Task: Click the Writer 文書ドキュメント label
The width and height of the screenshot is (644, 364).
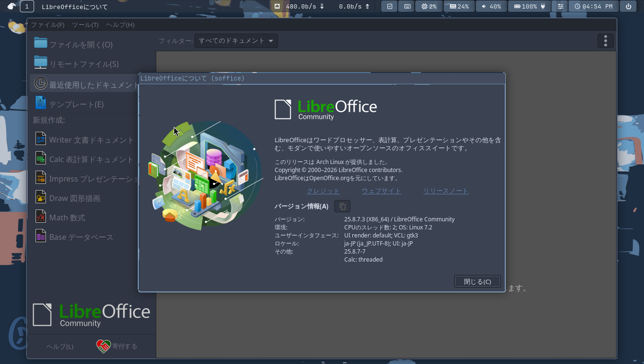Action: pyautogui.click(x=92, y=140)
